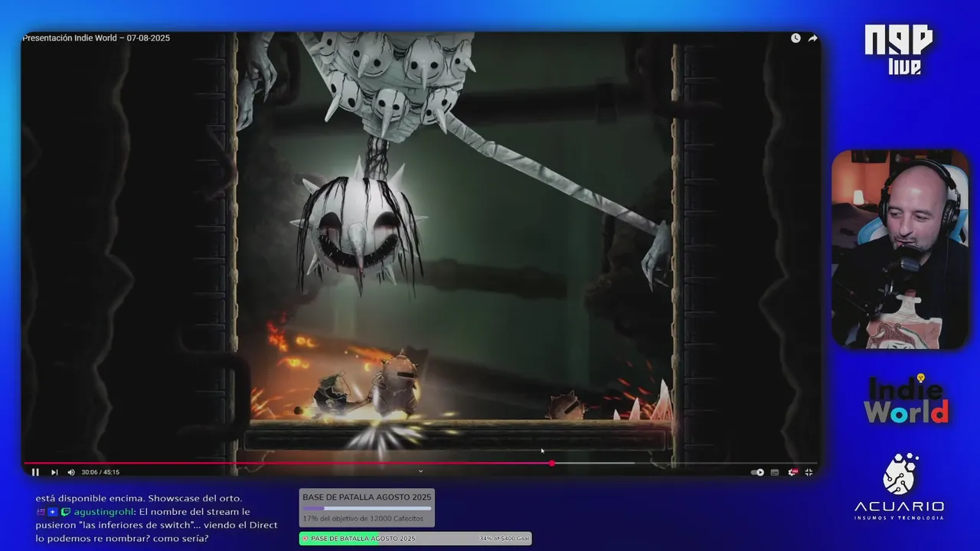Click the NGP live logo

pyautogui.click(x=899, y=50)
